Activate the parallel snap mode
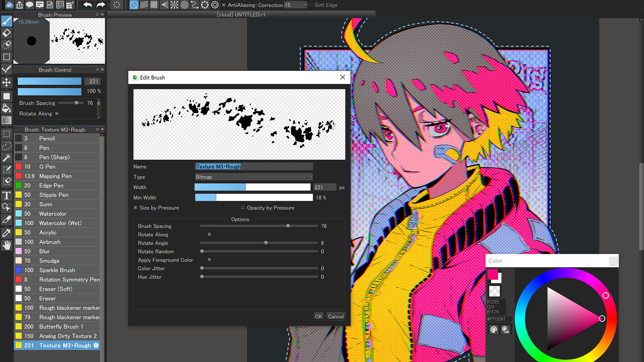Screen dimensions: 644x362 (x=144, y=5)
